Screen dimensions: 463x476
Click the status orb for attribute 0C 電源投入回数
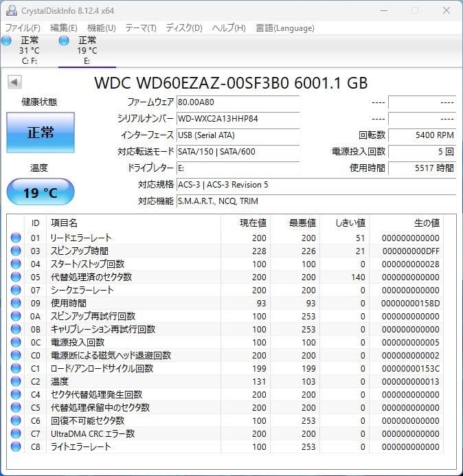(x=16, y=342)
